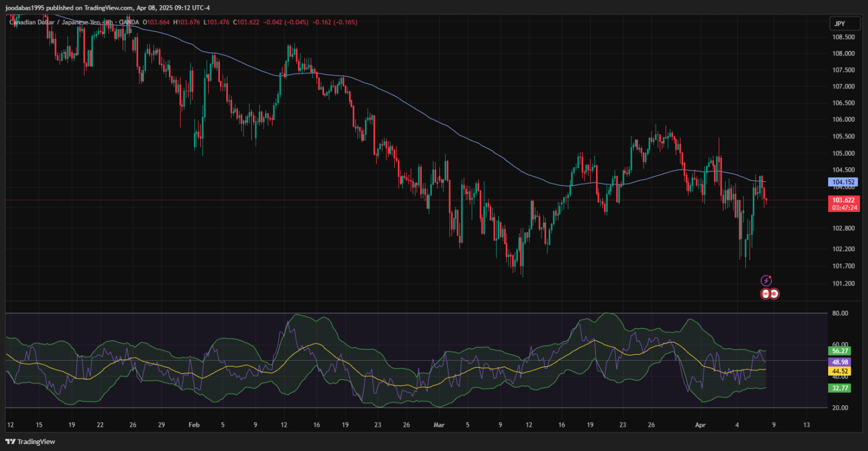The width and height of the screenshot is (868, 451).
Task: Click the 108.500 level on the price scale
Action: pyautogui.click(x=843, y=37)
